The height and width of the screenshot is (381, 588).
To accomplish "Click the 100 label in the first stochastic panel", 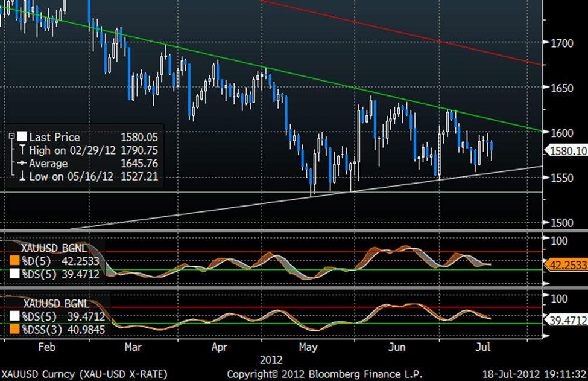I will pos(559,240).
